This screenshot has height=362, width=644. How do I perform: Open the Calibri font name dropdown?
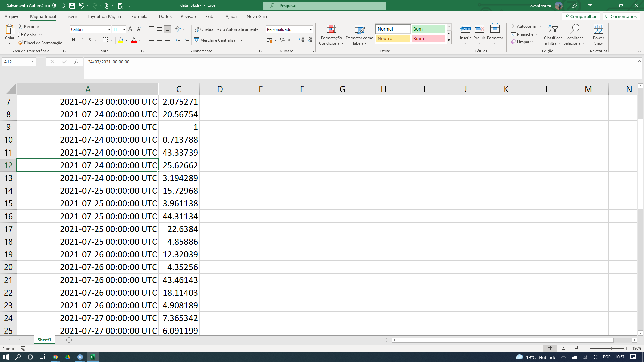pos(109,29)
